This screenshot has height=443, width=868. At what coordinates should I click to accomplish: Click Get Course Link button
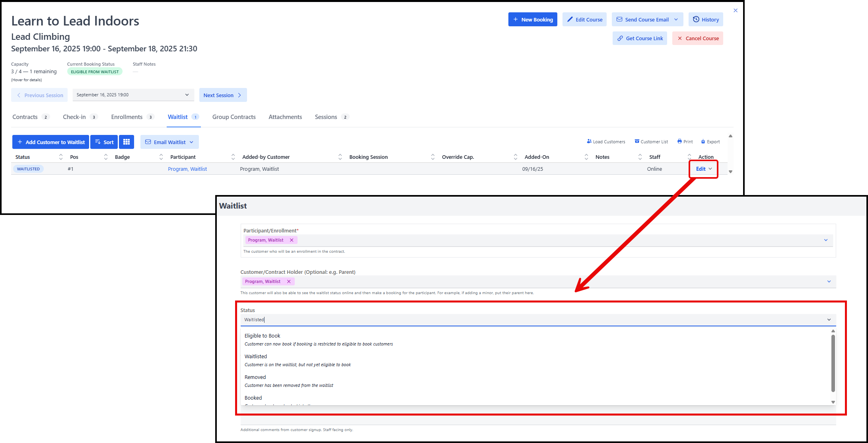pos(640,39)
